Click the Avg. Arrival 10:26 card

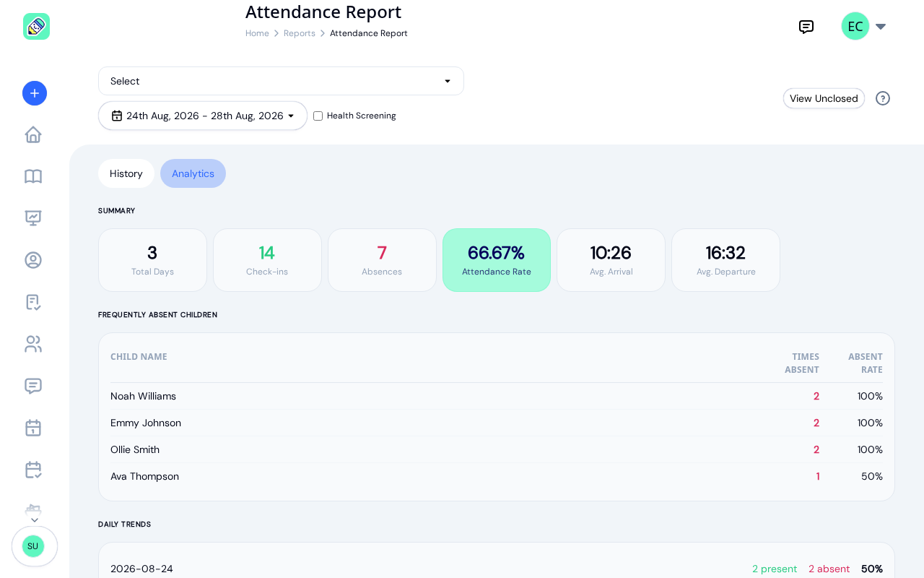click(x=611, y=260)
